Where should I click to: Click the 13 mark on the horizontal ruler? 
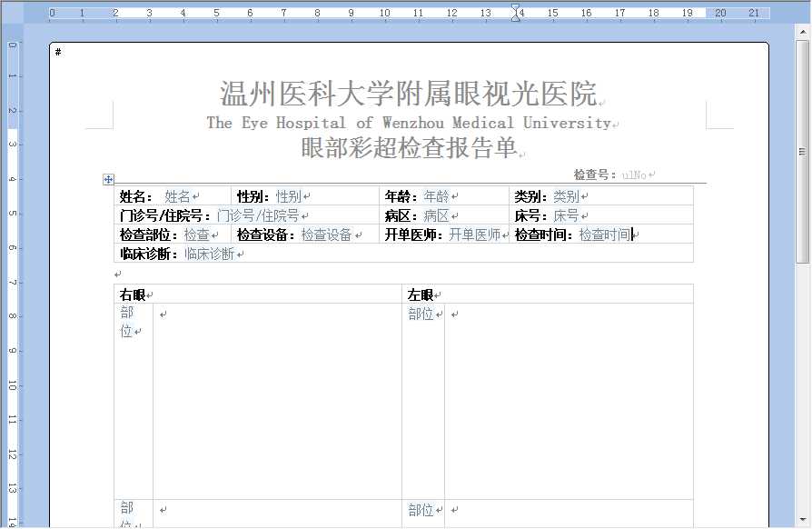485,13
